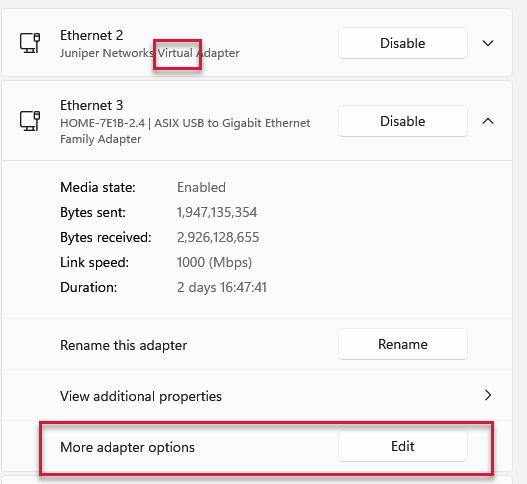Click the Bytes sent value 1,947,135,354
The image size is (527, 484).
(x=217, y=212)
